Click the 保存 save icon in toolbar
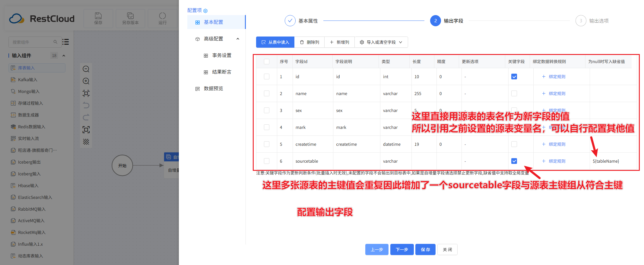Screen dimensions: 644x265 [98, 18]
